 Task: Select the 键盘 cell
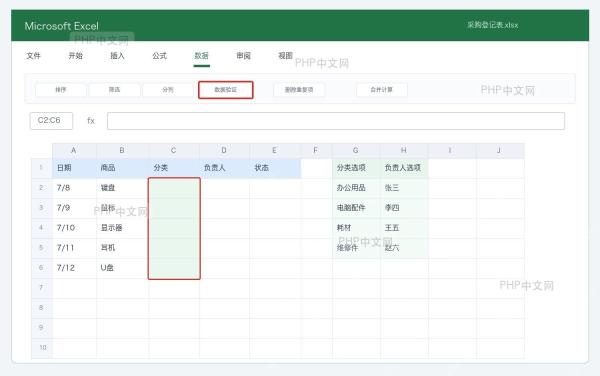122,188
